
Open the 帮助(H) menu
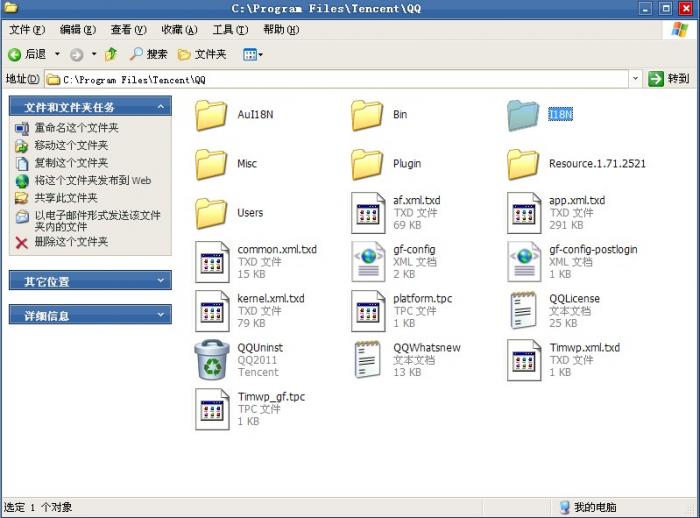click(x=281, y=30)
